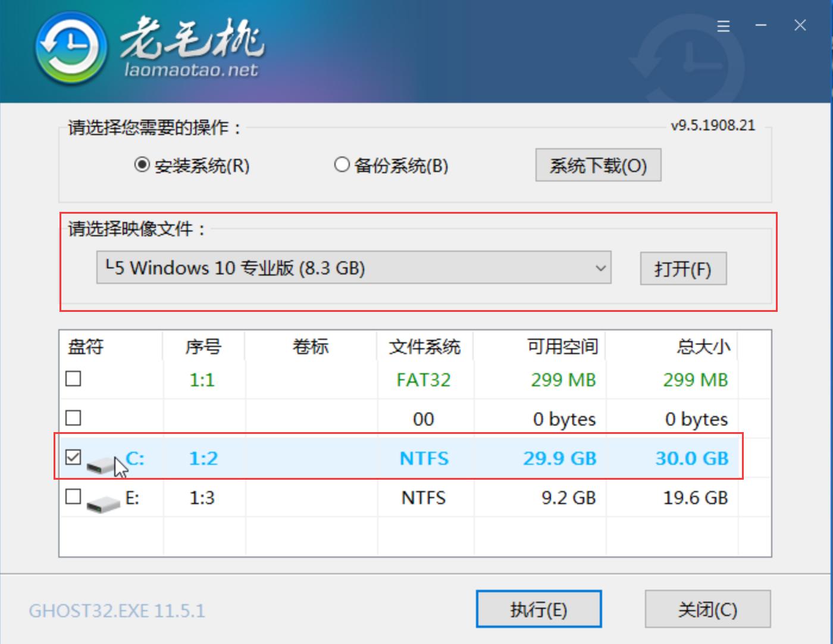Click the 系统下载(O) button
833x644 pixels.
[x=597, y=165]
